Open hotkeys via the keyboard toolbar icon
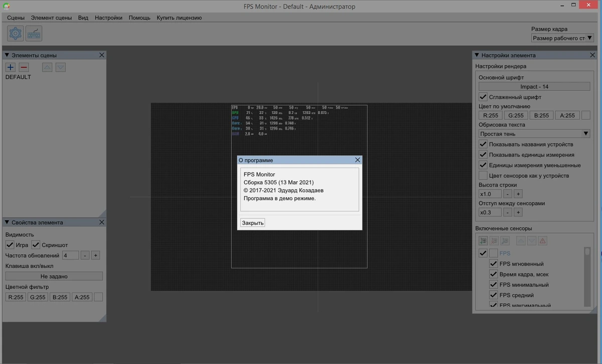Image resolution: width=602 pixels, height=364 pixels. [x=34, y=34]
